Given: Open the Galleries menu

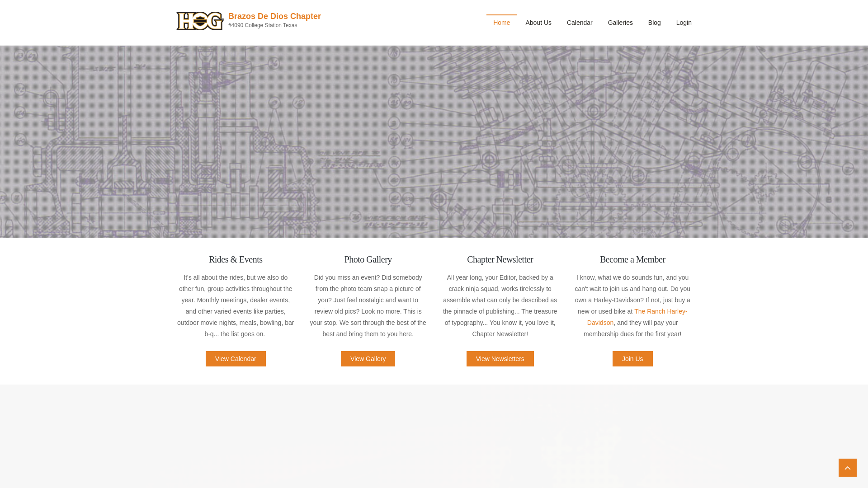Looking at the screenshot, I should click(x=620, y=23).
